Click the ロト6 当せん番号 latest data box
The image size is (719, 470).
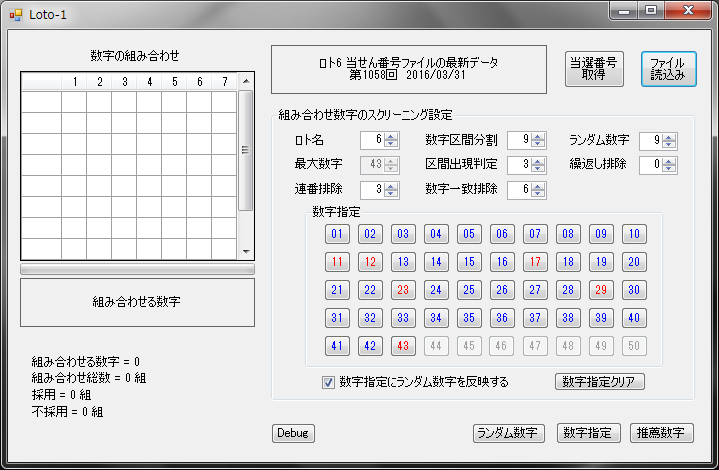[x=409, y=69]
